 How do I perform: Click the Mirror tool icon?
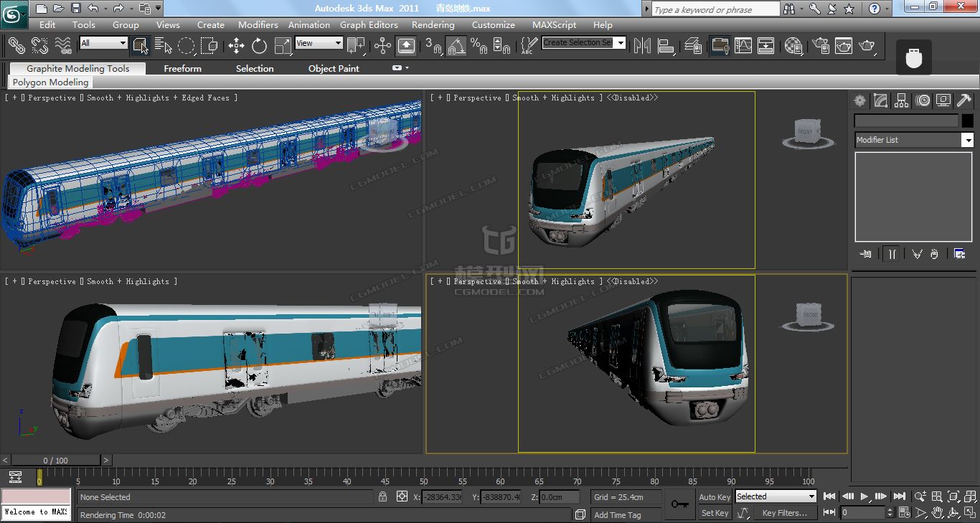(x=642, y=46)
